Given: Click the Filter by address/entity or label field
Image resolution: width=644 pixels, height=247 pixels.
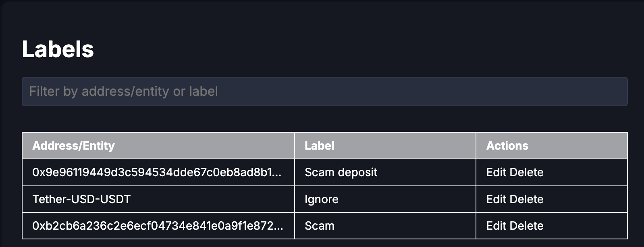Looking at the screenshot, I should coord(324,92).
